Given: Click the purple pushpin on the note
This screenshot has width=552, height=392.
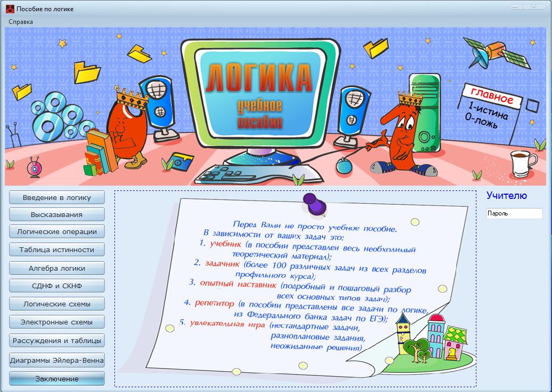Looking at the screenshot, I should tap(315, 204).
